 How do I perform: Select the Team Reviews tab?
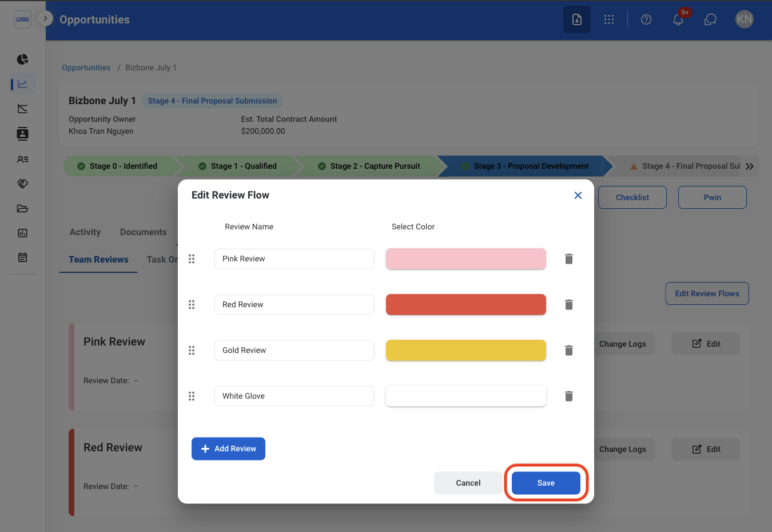[x=98, y=260]
